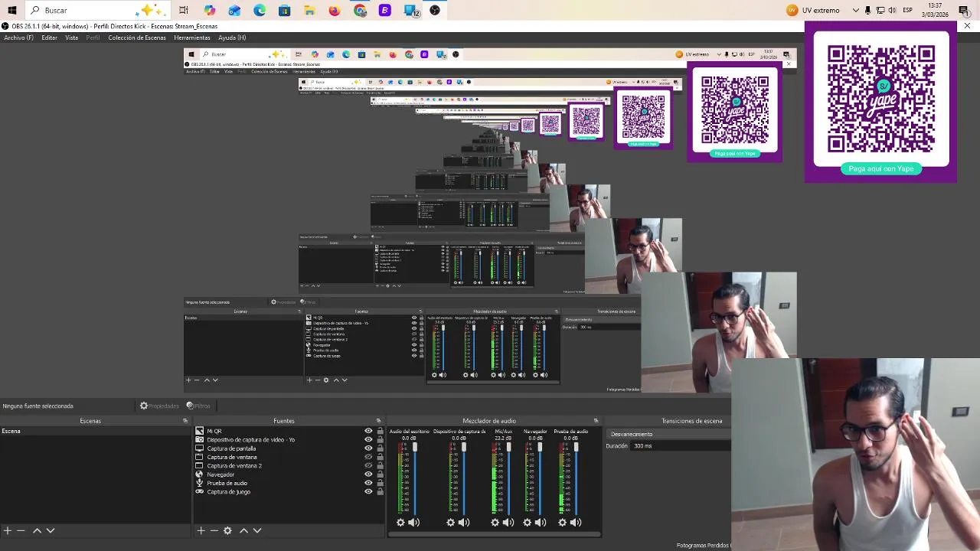
Task: Pop out the Fuentes dock panel
Action: pos(378,421)
